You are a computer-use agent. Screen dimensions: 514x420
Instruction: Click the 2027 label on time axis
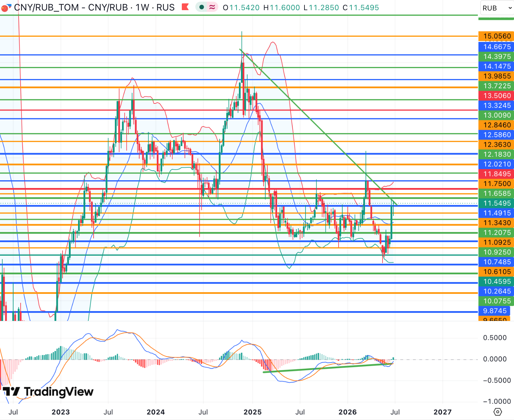coord(442,412)
